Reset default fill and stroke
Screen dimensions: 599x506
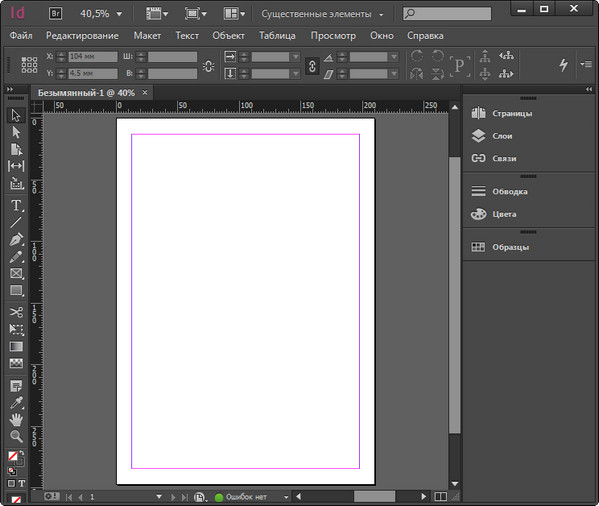[12, 470]
